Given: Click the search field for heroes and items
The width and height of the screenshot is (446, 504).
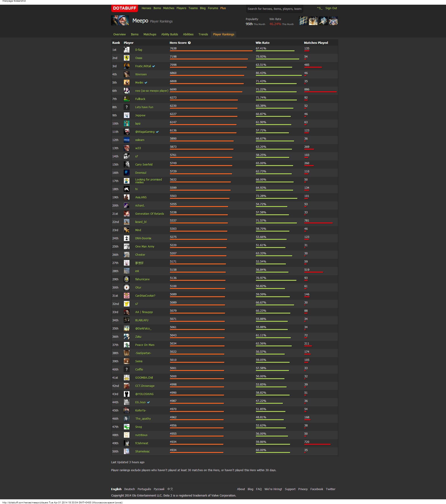Looking at the screenshot, I should 274,9.
